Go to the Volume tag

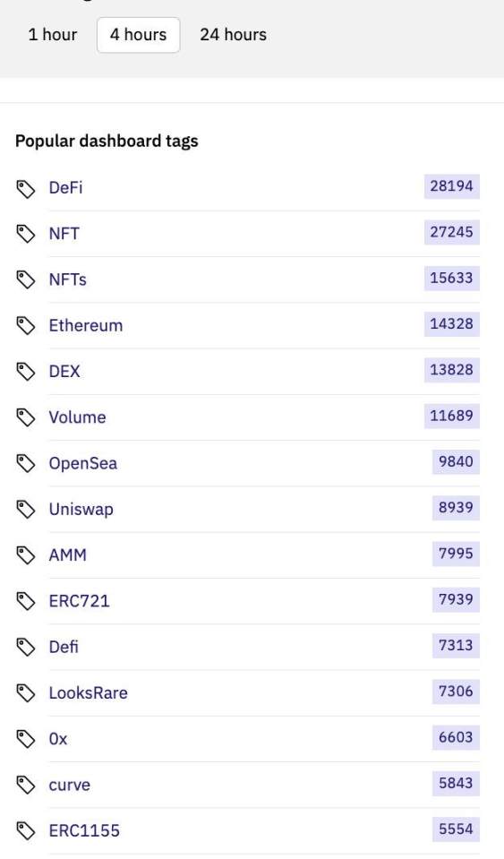tap(77, 417)
